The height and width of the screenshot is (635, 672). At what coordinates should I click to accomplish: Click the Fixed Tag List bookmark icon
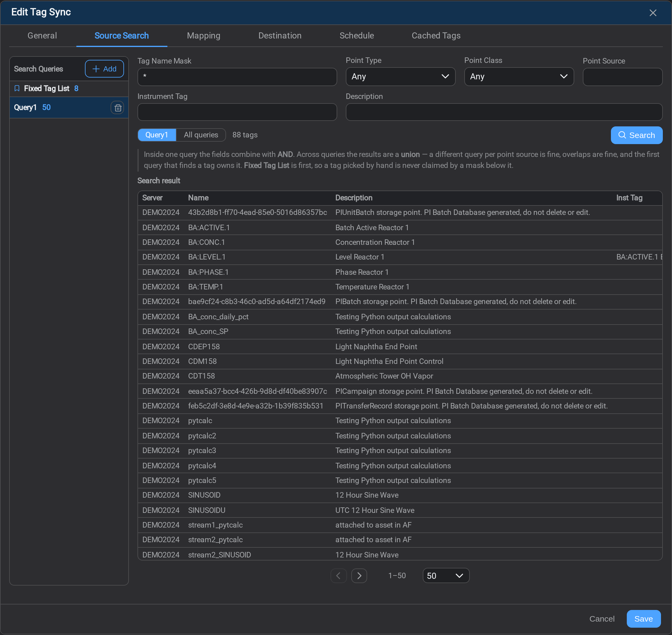click(x=17, y=88)
